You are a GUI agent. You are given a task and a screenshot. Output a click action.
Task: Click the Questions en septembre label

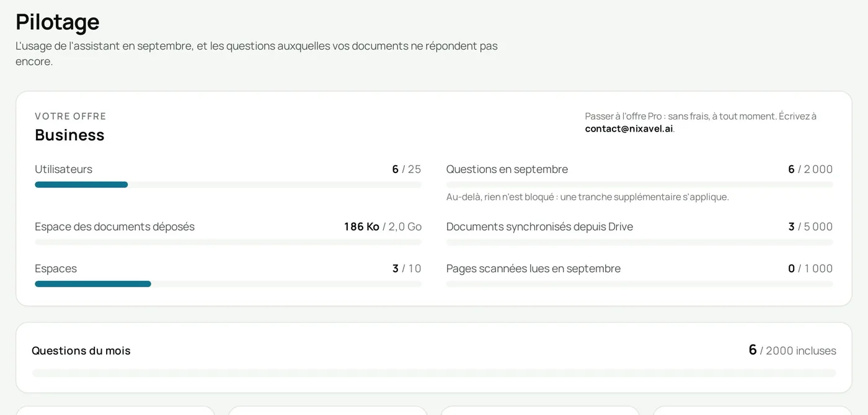[507, 169]
